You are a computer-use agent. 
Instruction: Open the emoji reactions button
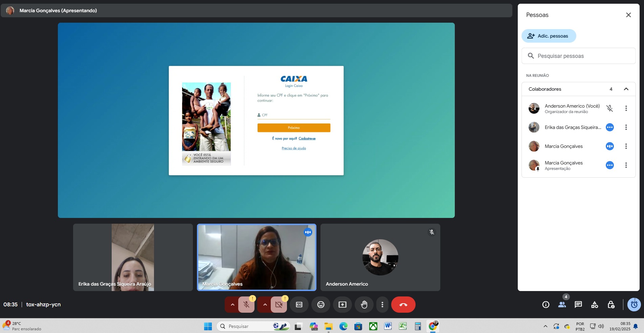[x=320, y=305]
